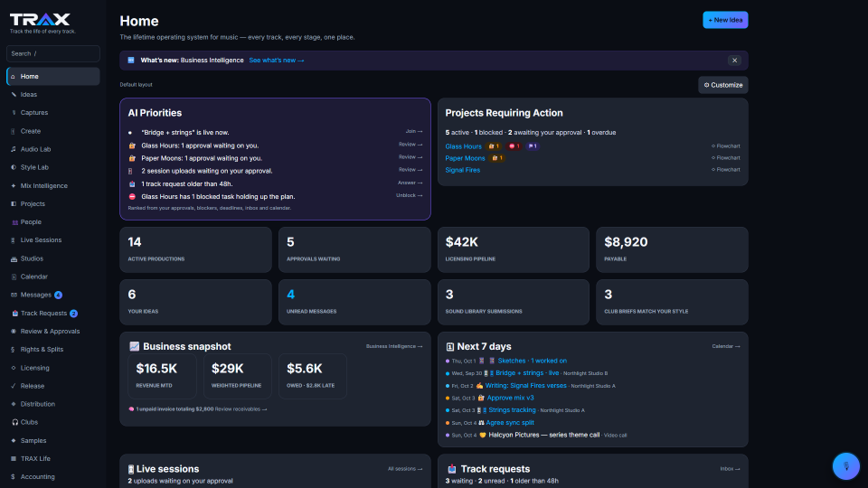Click Halcyon Pictures series theme call
Image resolution: width=868 pixels, height=488 pixels.
[x=543, y=435]
